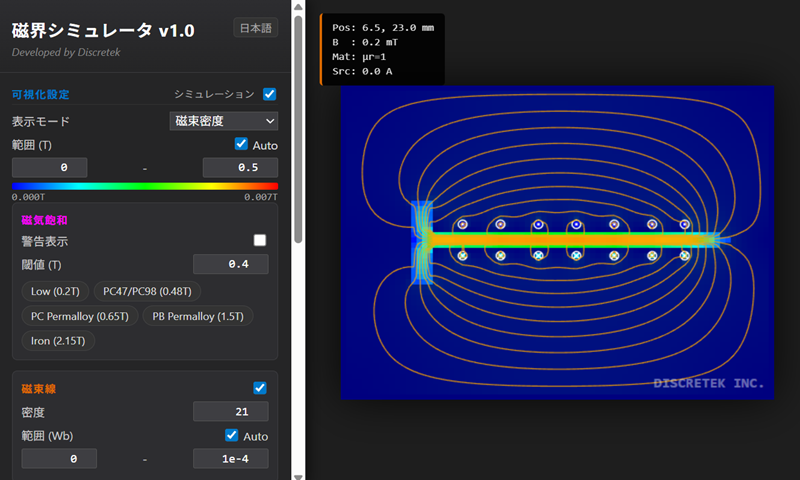
Task: Click the first upper coil conductor dot symbol
Action: pos(462,224)
